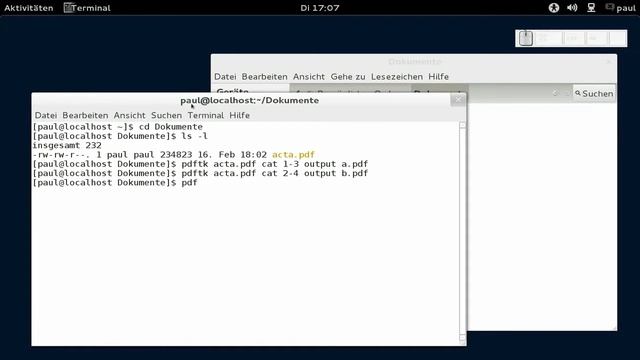This screenshot has width=640, height=360.
Task: Click the Terminal title bar paul@localhost:~/Dokumente
Action: [x=249, y=100]
